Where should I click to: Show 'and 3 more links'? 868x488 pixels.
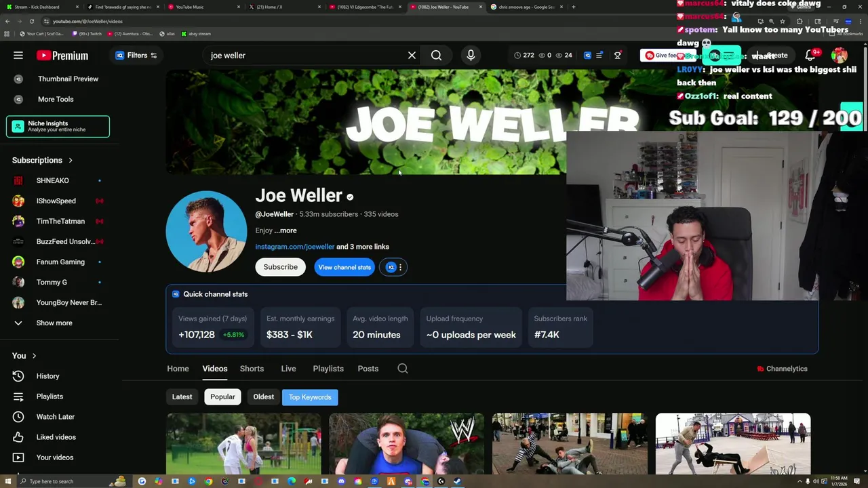point(363,247)
